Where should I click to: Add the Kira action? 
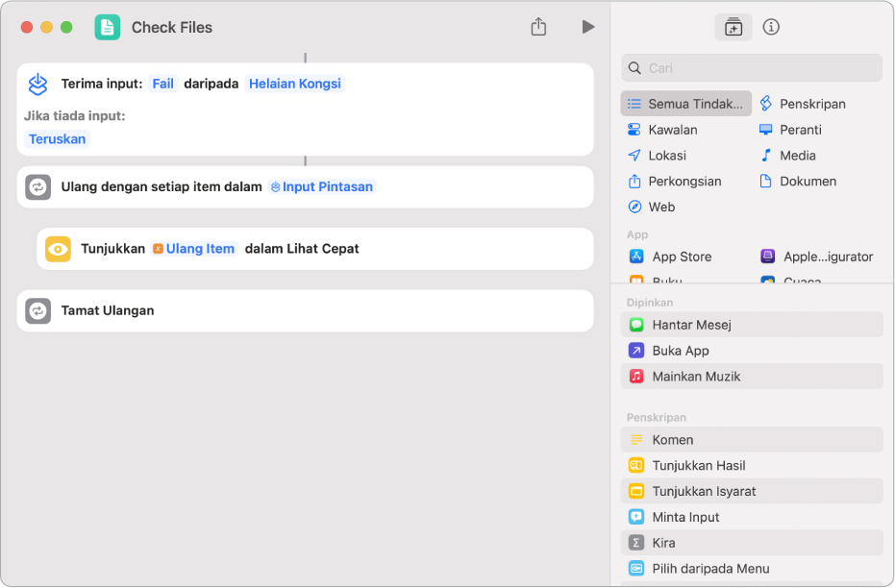752,543
